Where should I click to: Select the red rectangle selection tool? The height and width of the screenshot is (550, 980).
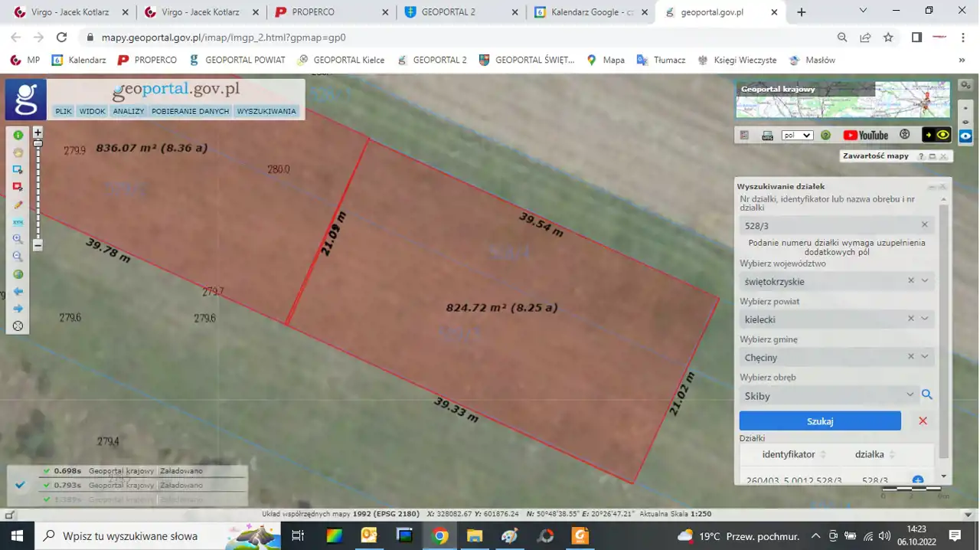[x=18, y=187]
